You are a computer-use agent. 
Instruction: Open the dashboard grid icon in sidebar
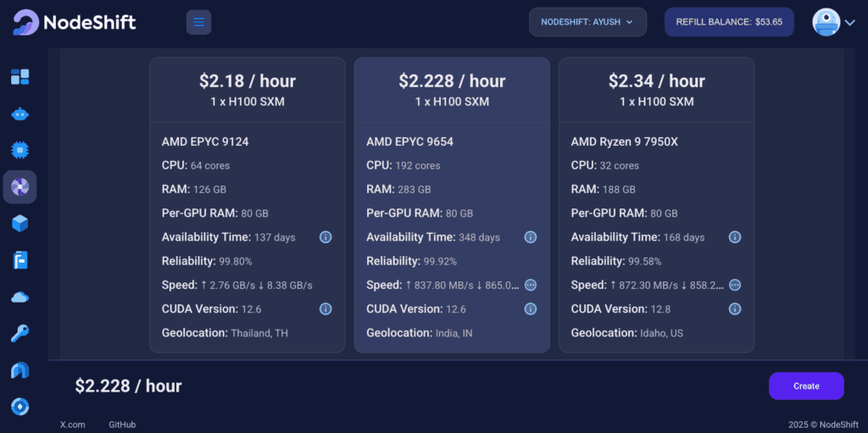[x=20, y=77]
